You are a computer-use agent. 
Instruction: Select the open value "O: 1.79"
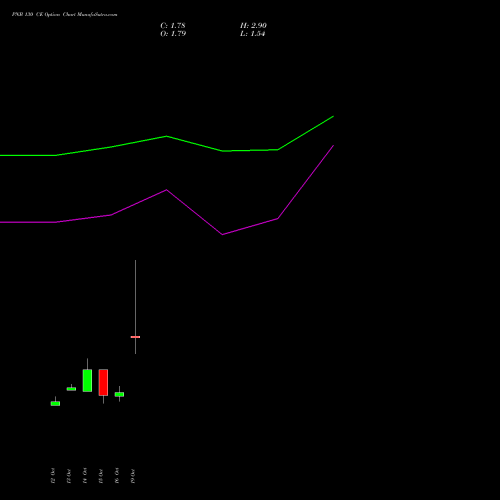(173, 34)
